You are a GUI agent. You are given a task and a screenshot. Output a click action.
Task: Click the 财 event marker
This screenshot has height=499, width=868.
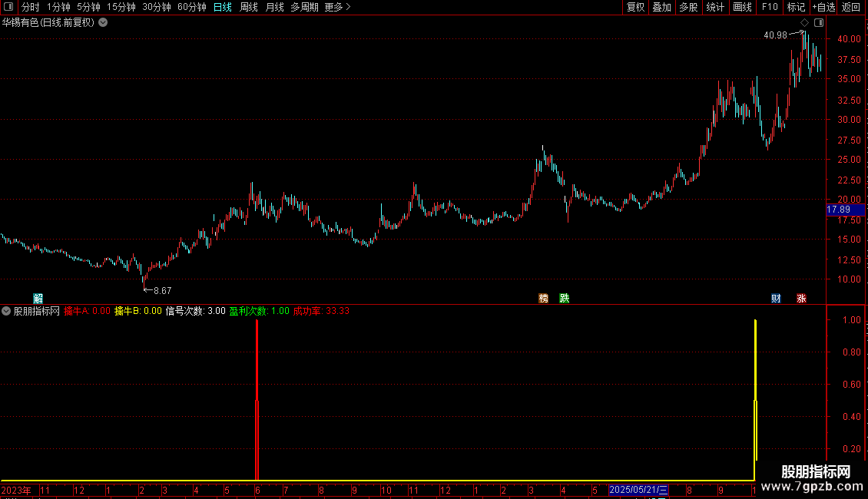776,298
